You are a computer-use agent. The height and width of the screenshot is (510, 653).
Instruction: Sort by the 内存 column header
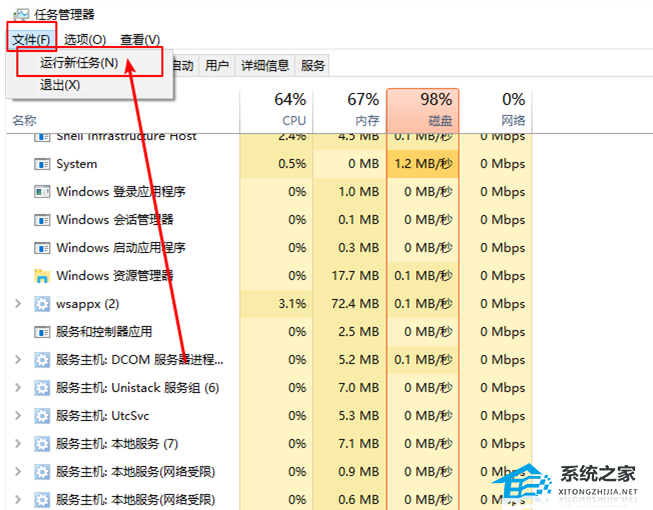[x=348, y=109]
